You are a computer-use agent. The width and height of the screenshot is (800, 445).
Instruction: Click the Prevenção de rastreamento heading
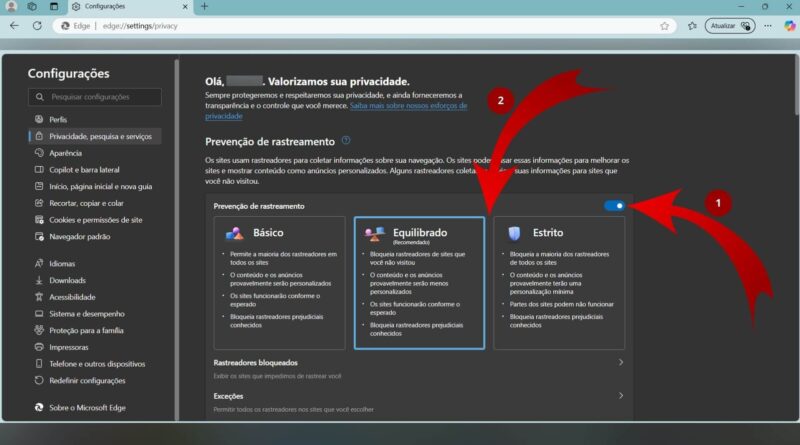[270, 142]
